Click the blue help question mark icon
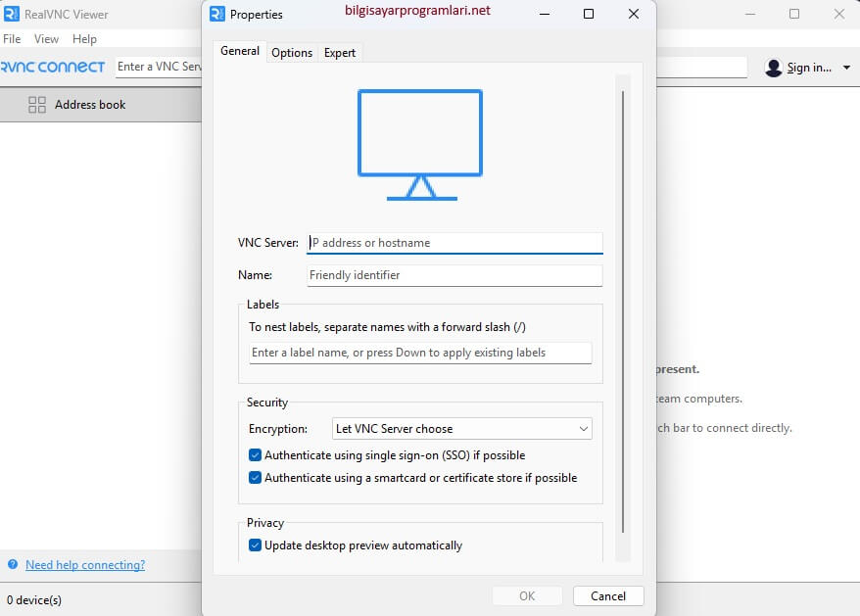 coord(13,564)
